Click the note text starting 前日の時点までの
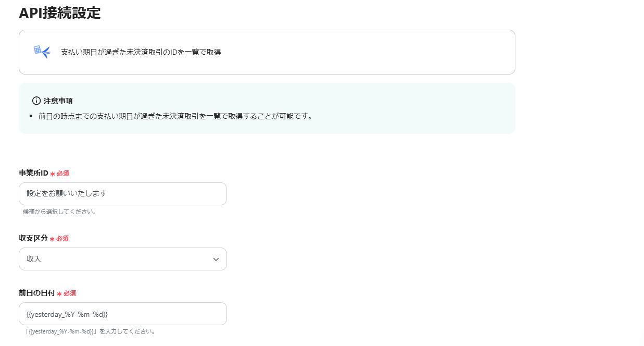The height and width of the screenshot is (346, 644). [176, 116]
